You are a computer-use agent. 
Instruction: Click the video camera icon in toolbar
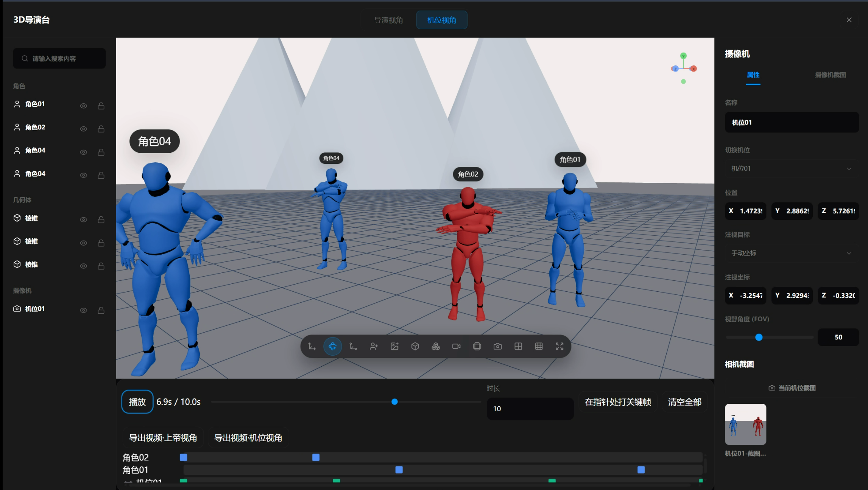tap(457, 346)
